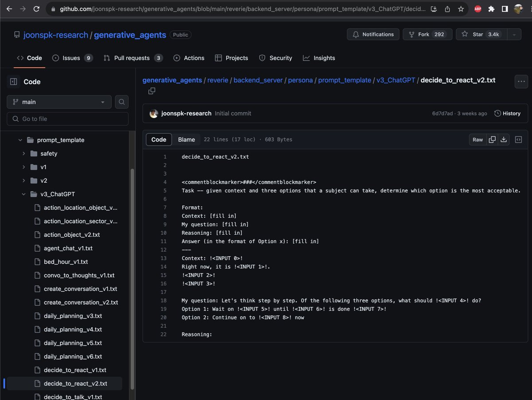Click the Go to file search field
532x400 pixels.
(68, 119)
